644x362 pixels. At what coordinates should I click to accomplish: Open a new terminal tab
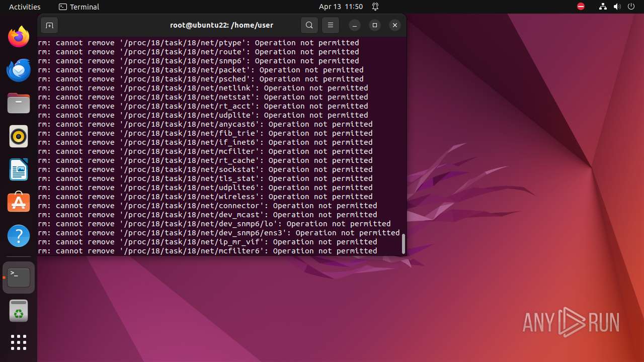[49, 25]
